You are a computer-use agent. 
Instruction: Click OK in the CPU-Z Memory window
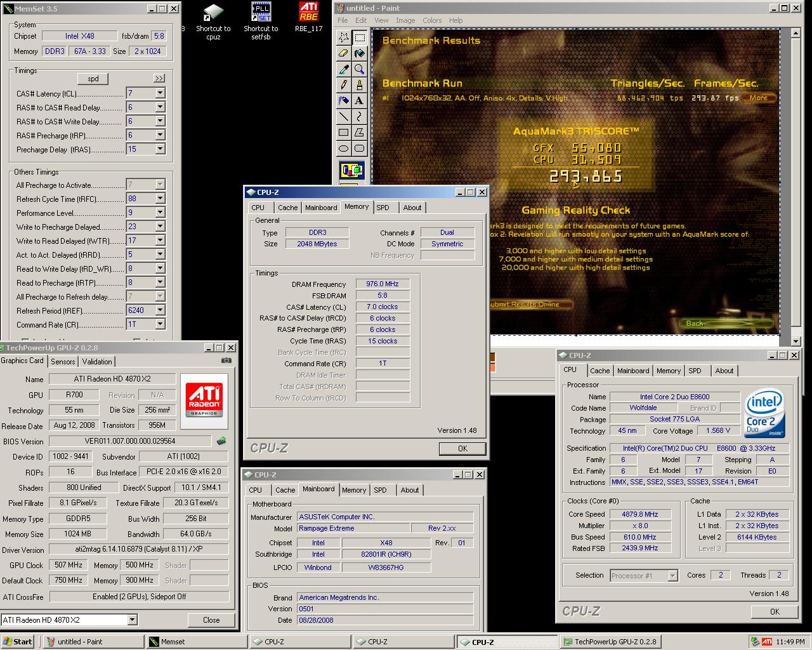click(x=462, y=448)
